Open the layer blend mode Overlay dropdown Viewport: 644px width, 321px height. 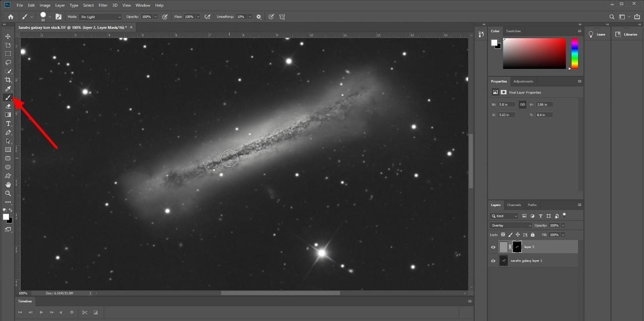[511, 225]
